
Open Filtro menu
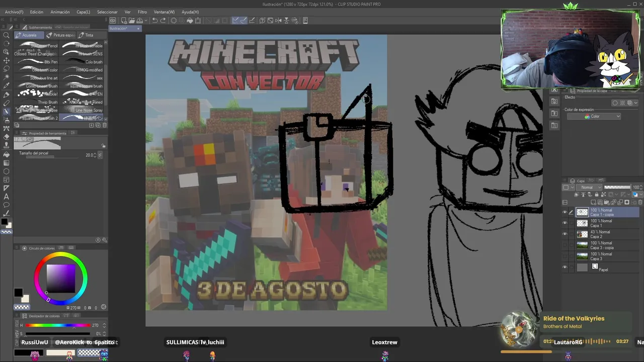142,12
